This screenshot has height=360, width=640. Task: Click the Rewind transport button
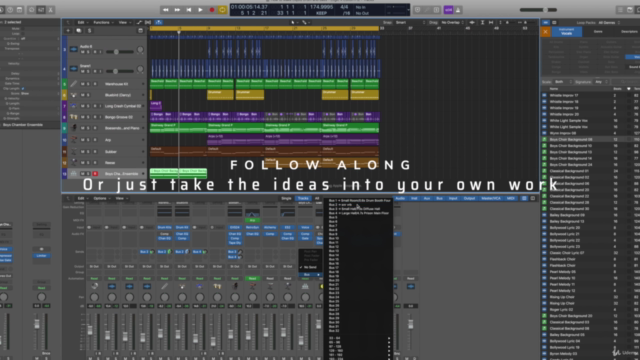[166, 10]
